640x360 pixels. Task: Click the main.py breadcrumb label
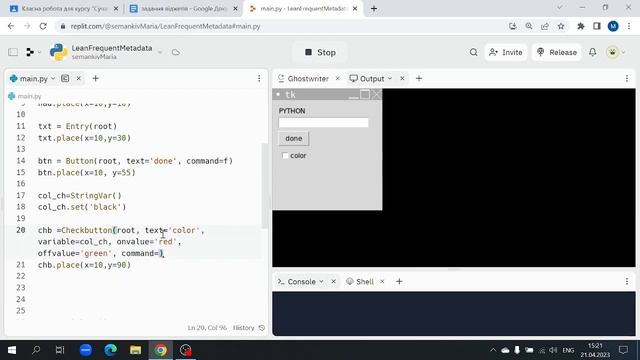pyautogui.click(x=29, y=96)
